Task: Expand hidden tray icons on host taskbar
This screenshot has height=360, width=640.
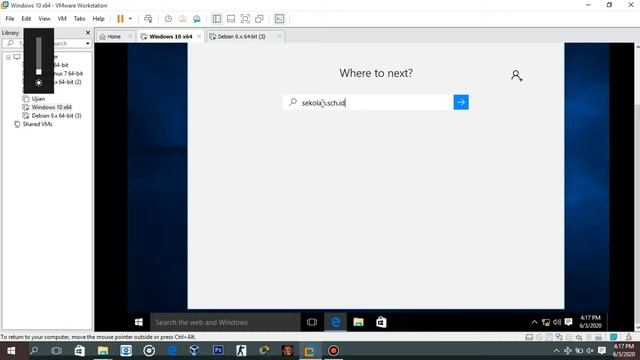Action: (x=556, y=351)
